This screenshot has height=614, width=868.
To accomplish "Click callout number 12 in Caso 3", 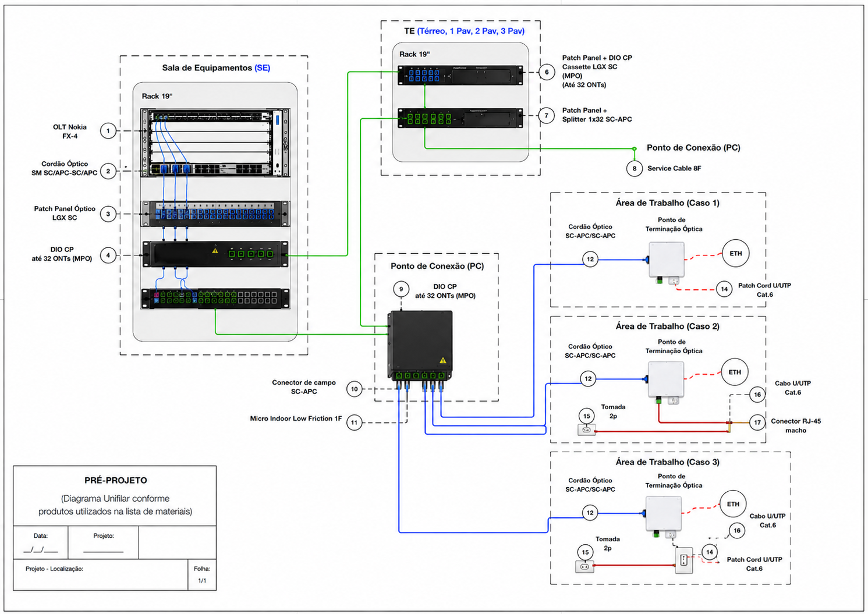I will 590,513.
